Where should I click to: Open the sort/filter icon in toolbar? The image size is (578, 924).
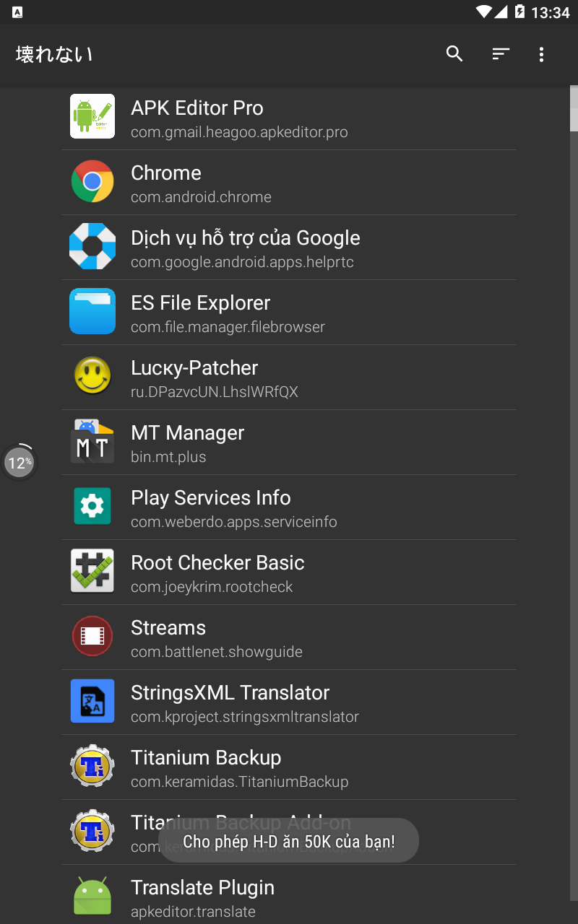pos(501,54)
